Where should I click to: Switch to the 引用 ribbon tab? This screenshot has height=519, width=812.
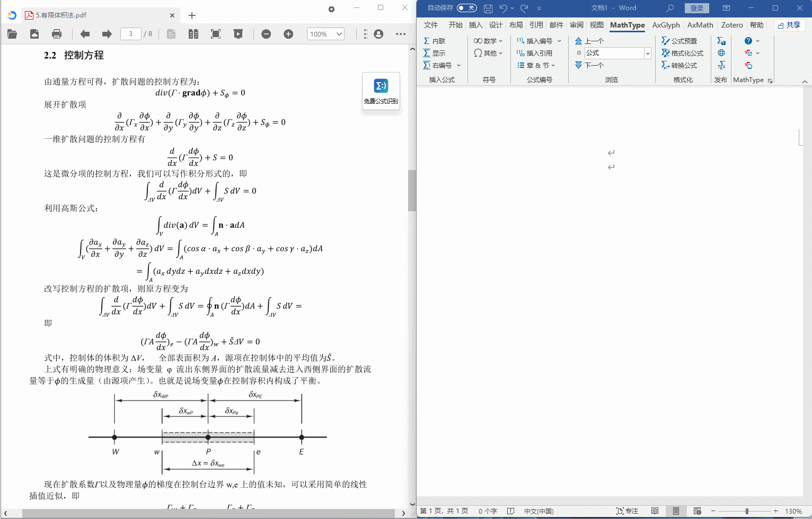[536, 25]
